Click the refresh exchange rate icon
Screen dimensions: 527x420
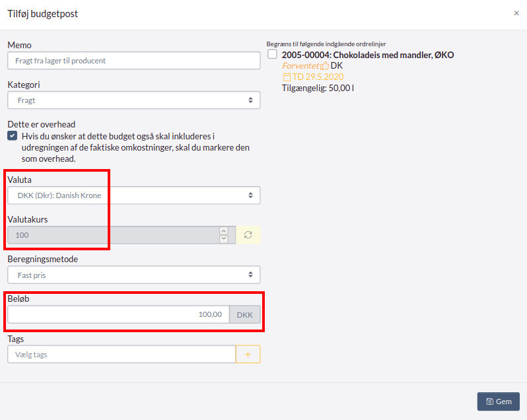[x=248, y=235]
